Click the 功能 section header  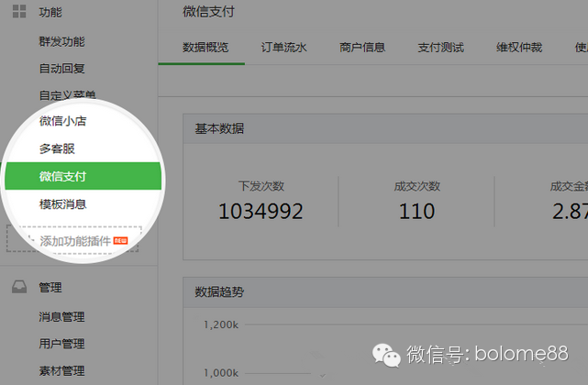point(50,12)
